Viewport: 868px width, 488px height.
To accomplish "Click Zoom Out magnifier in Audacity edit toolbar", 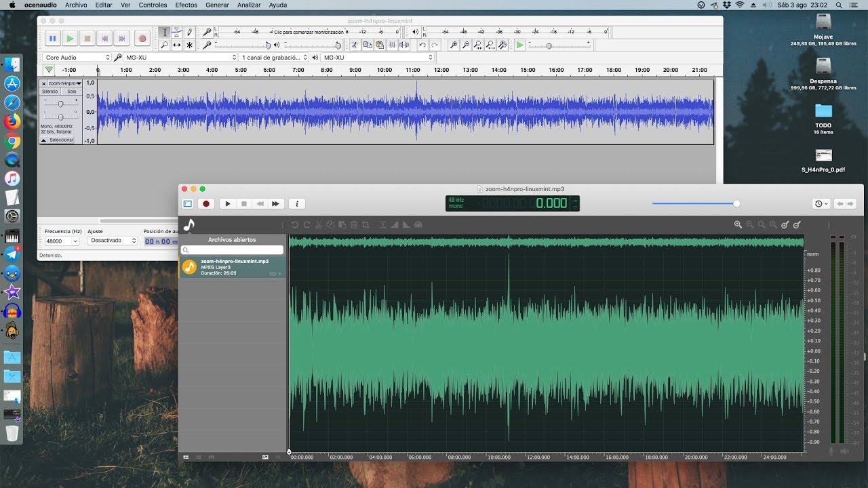I will point(466,45).
